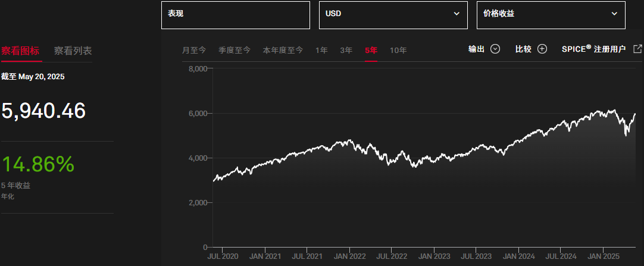
Task: Click the 比较 compare button label
Action: [x=523, y=49]
